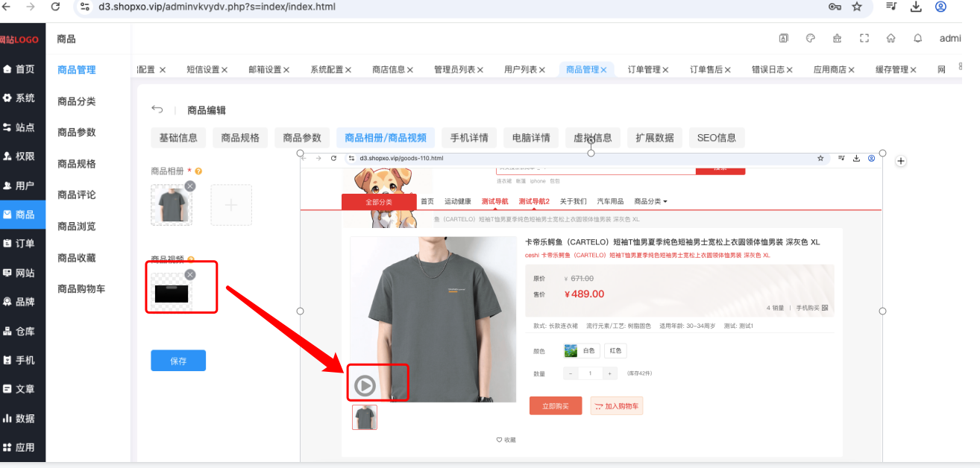Select 商品分类 in the sidebar submenu
This screenshot has width=980, height=468.
(76, 101)
